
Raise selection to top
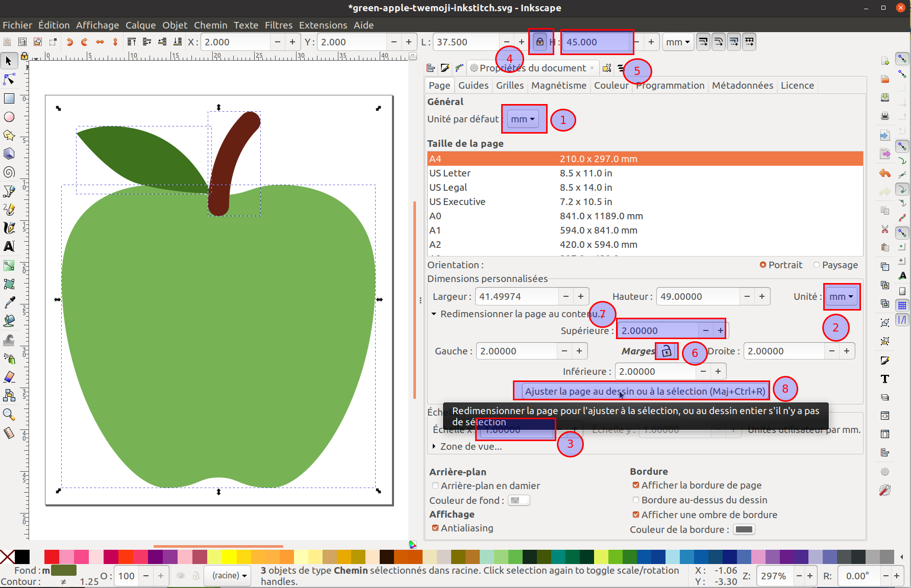[x=131, y=42]
